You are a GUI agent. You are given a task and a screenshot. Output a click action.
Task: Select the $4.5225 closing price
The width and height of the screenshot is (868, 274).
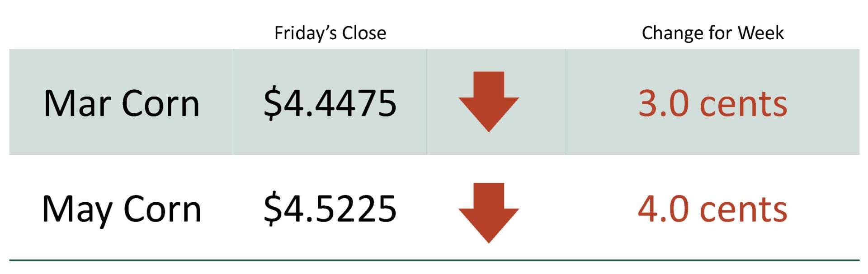click(x=330, y=209)
